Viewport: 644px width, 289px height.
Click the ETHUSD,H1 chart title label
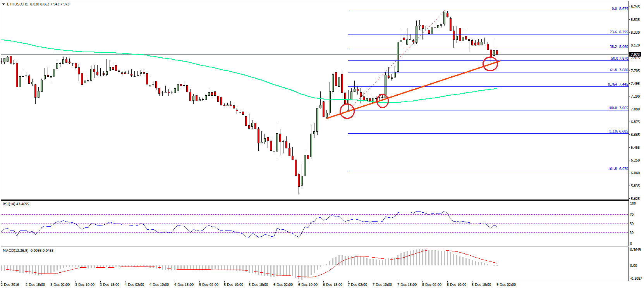tap(17, 4)
